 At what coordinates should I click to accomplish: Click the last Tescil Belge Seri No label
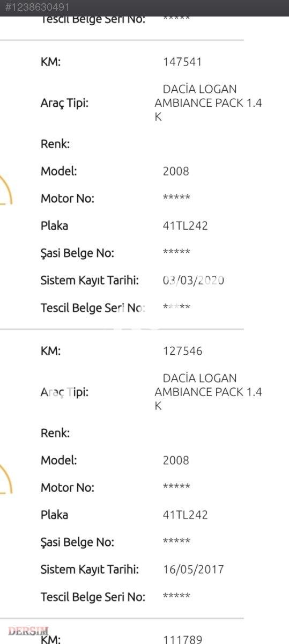coord(93,597)
